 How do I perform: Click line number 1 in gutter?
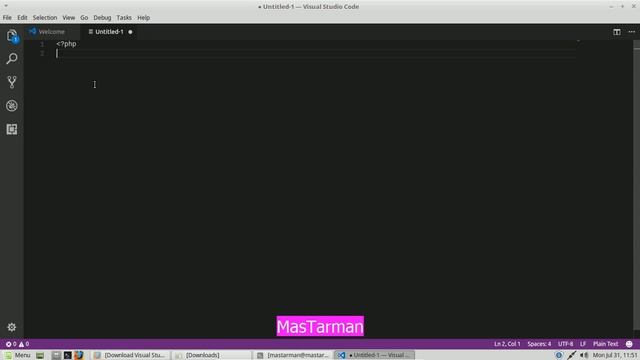(x=42, y=44)
